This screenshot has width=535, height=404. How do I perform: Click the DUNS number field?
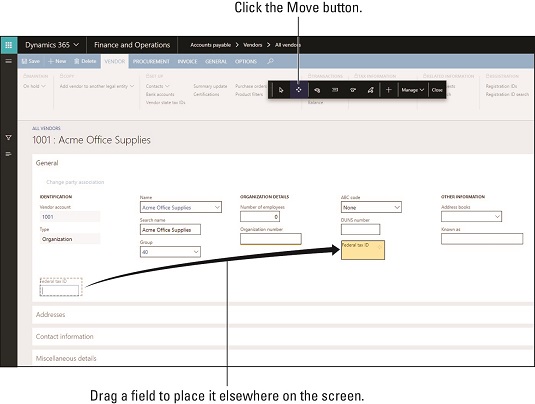click(x=360, y=229)
